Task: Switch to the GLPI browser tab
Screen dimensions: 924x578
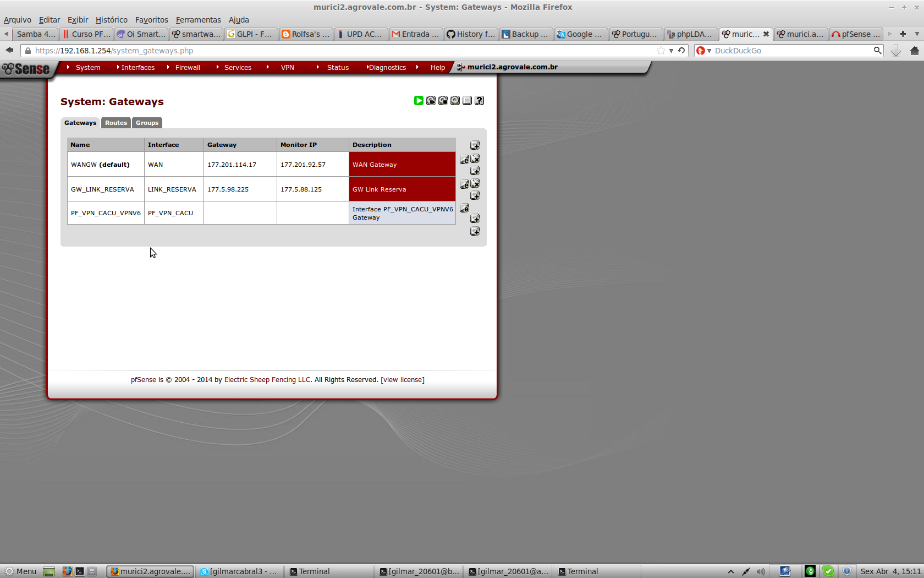Action: pyautogui.click(x=251, y=34)
